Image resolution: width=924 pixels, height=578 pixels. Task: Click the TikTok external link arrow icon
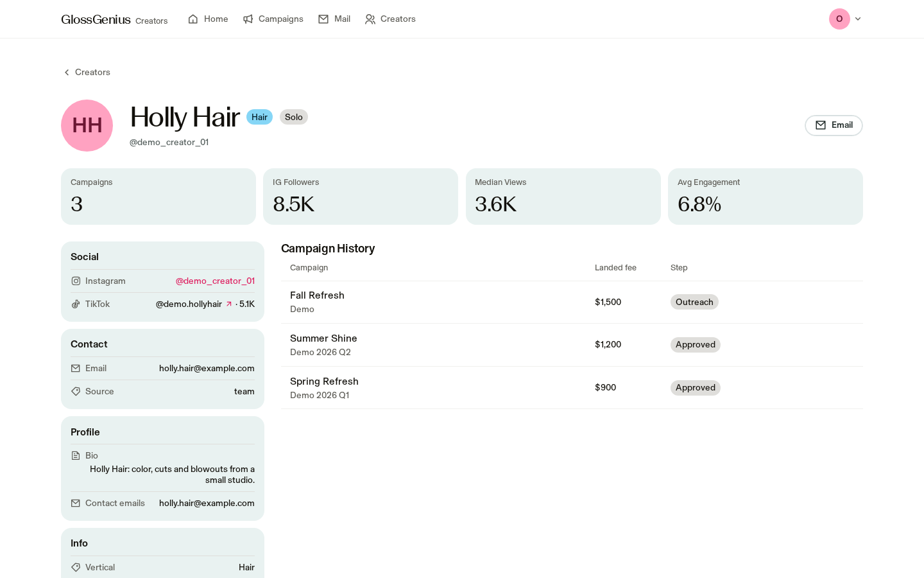pyautogui.click(x=229, y=304)
